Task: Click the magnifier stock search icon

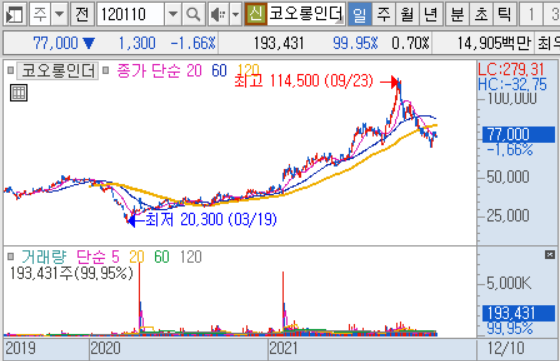Action: pos(193,15)
